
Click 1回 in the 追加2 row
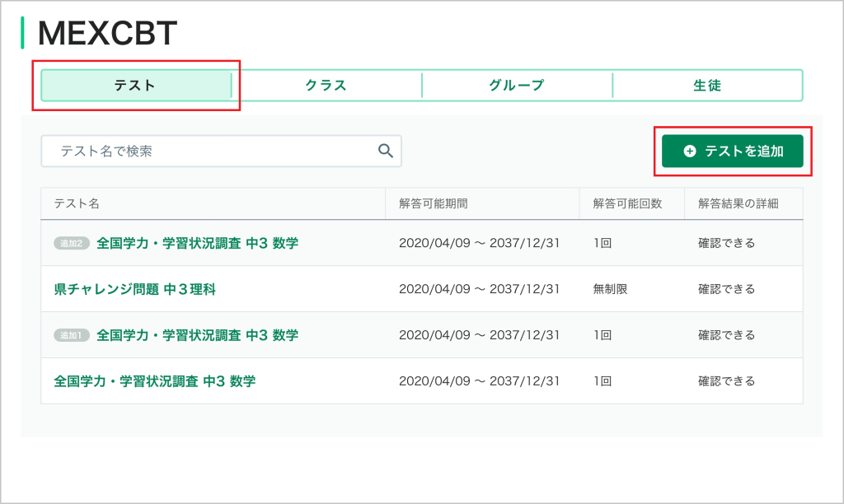coord(602,243)
